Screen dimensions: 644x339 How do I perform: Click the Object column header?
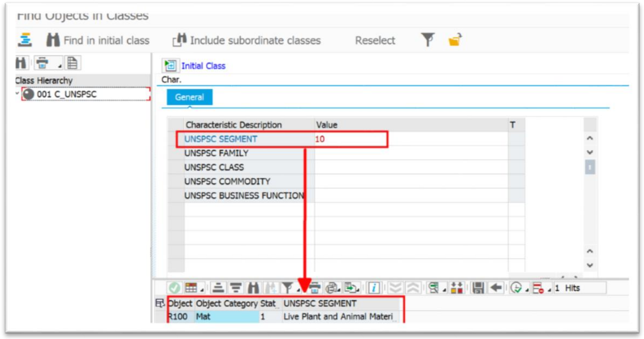[x=180, y=304]
